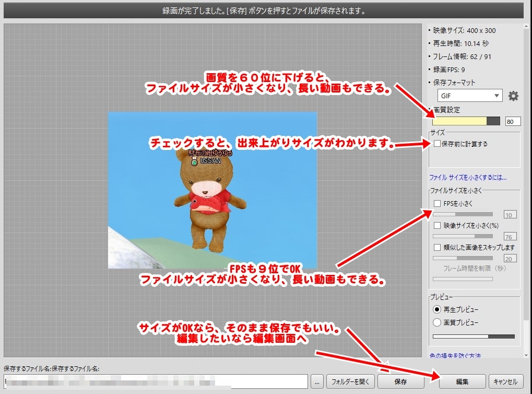Click the preview playback progress slider
Image resolution: width=532 pixels, height=394 pixels.
474,337
